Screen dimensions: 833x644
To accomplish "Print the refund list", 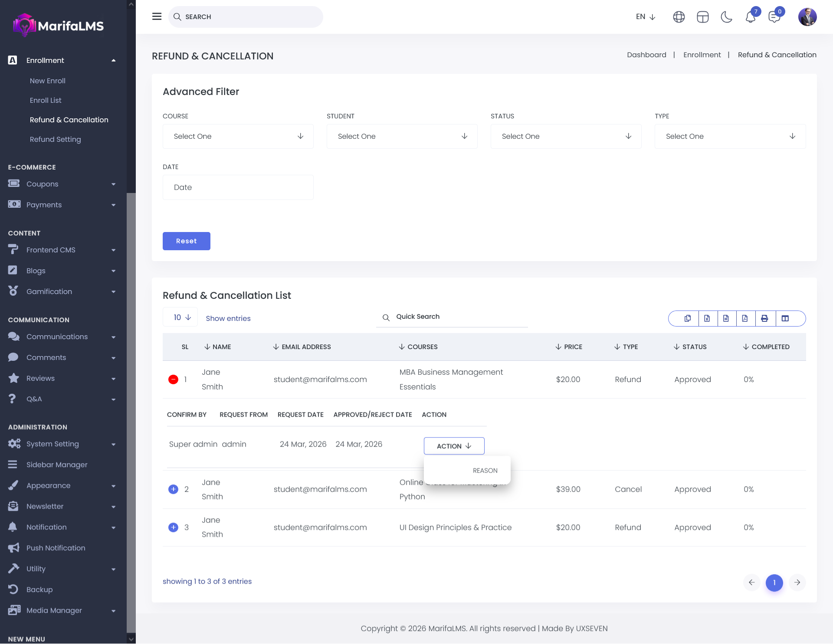I will tap(764, 318).
